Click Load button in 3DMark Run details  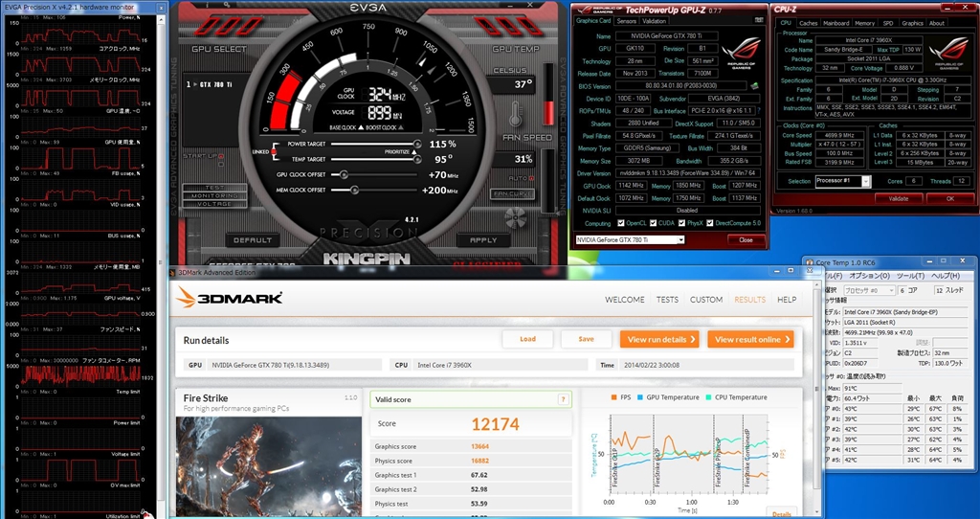[x=527, y=339]
